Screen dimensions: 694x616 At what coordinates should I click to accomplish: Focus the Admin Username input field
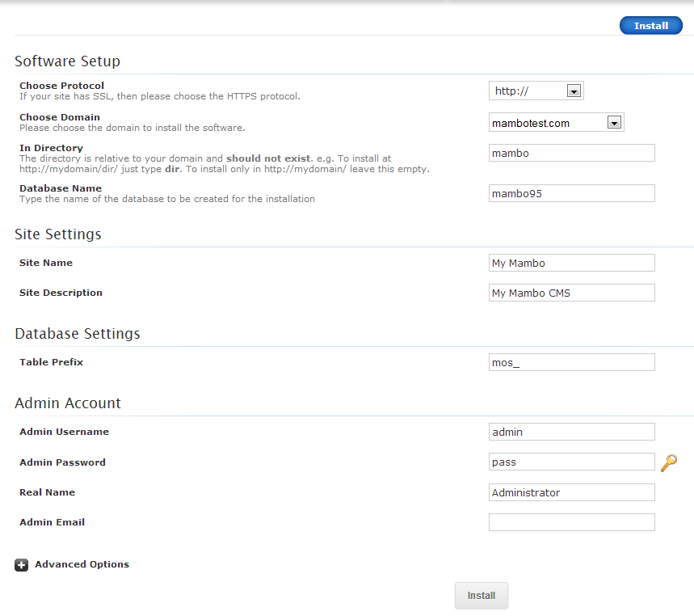click(x=571, y=432)
